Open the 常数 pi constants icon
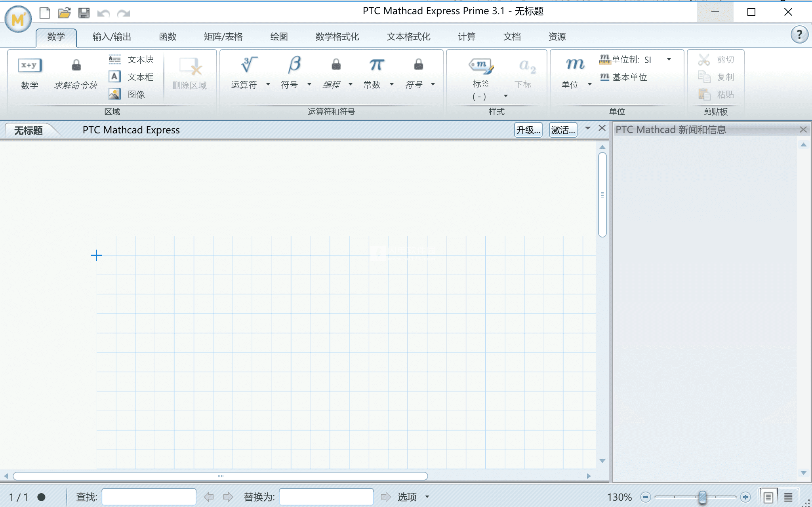Viewport: 812px width, 507px height. click(377, 64)
